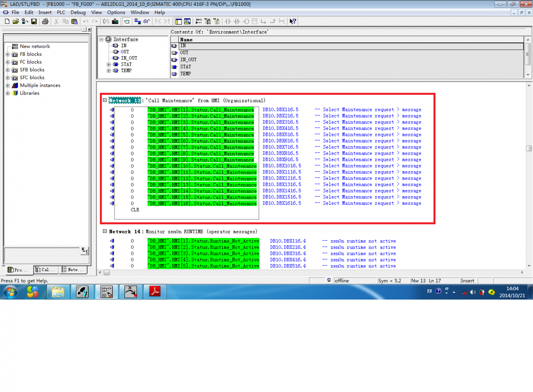Click the output coil icon
Screen dimensions: 533x392
(x=246, y=21)
